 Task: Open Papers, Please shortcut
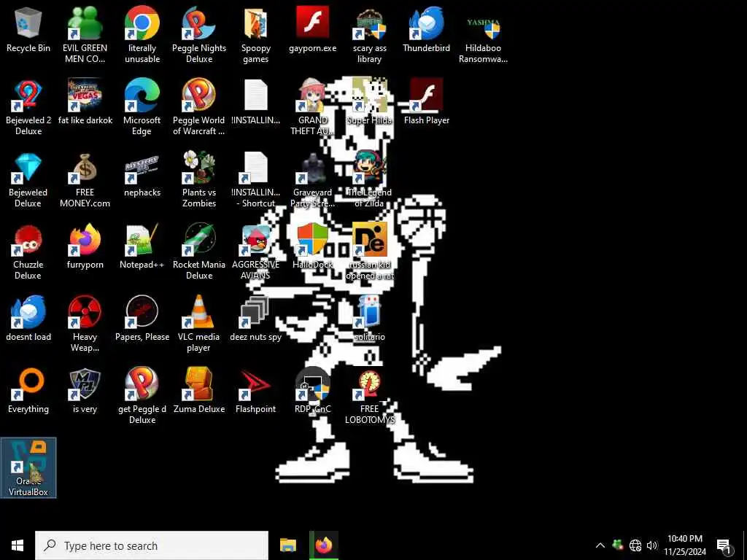[x=142, y=319]
